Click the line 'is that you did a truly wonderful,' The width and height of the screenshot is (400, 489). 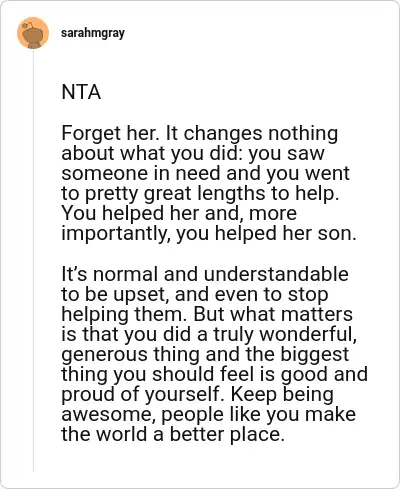pyautogui.click(x=209, y=334)
